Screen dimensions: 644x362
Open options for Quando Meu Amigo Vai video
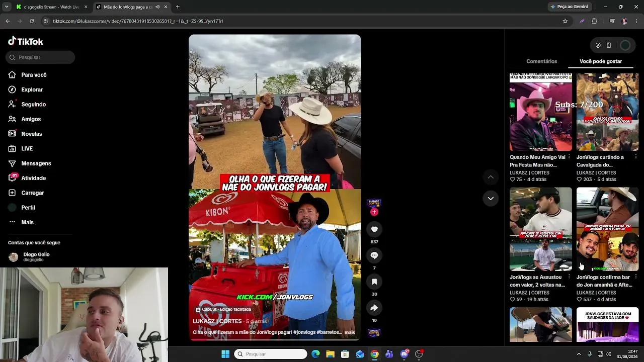click(569, 157)
